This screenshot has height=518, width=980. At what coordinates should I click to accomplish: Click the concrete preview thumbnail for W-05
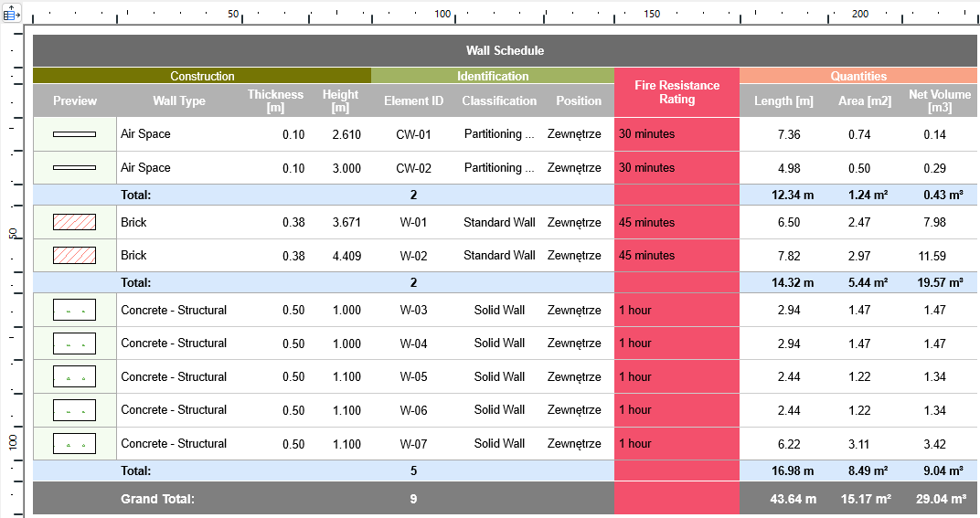[74, 376]
